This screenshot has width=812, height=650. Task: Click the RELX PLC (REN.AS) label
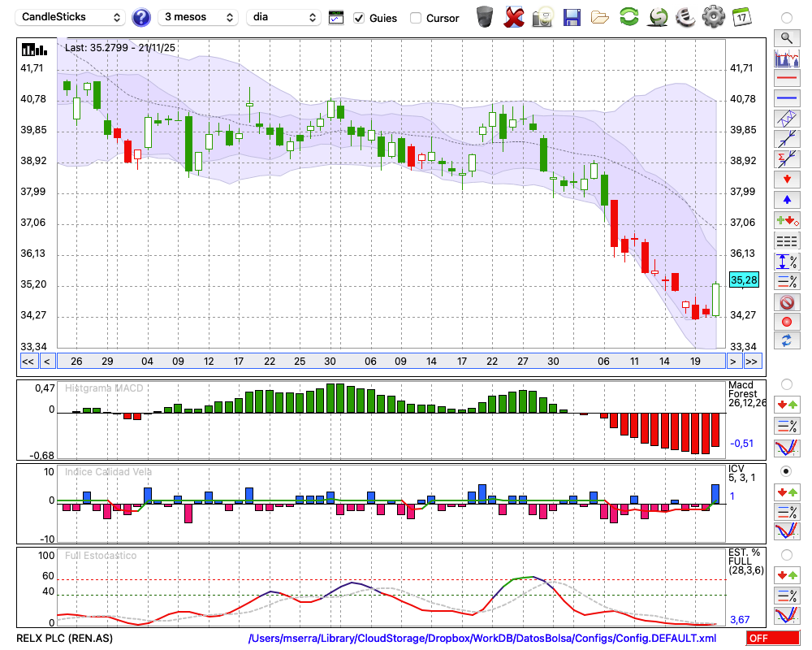pyautogui.click(x=65, y=638)
